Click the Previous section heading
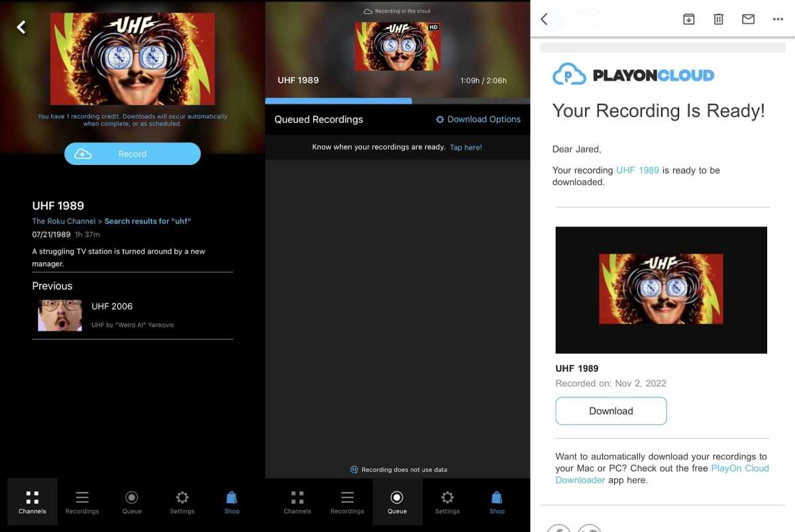The width and height of the screenshot is (795, 532). pos(52,286)
